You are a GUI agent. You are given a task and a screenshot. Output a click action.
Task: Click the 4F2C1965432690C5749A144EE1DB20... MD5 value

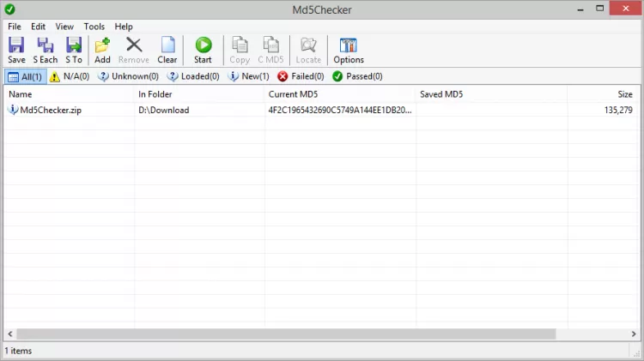pos(340,110)
